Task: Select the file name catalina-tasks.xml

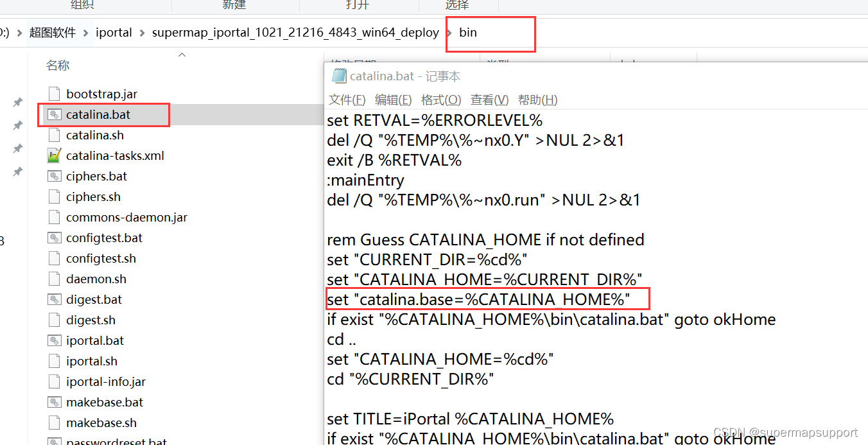Action: click(x=115, y=155)
